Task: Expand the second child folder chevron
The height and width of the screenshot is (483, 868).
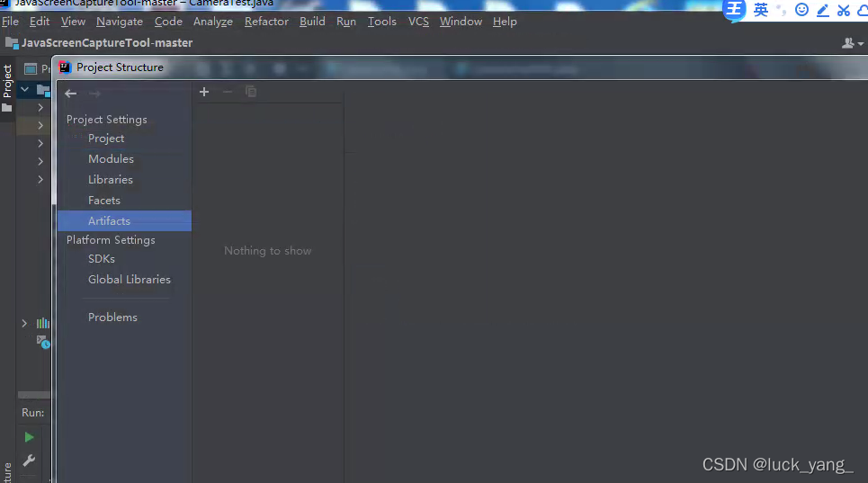Action: [x=40, y=126]
